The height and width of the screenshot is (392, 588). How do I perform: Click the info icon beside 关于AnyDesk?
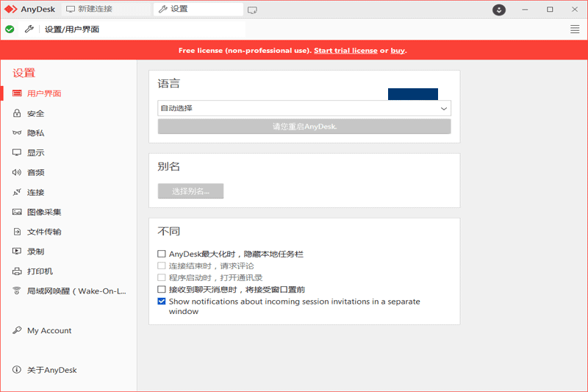click(x=17, y=370)
